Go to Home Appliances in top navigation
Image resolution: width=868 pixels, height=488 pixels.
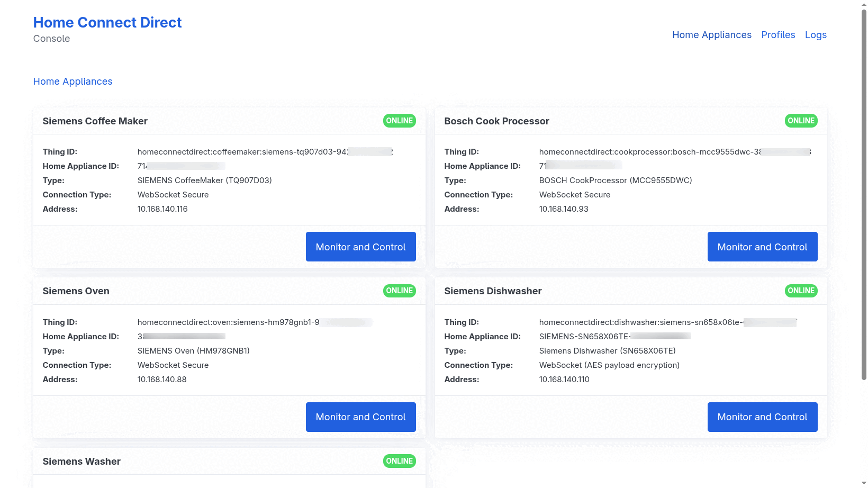tap(712, 35)
